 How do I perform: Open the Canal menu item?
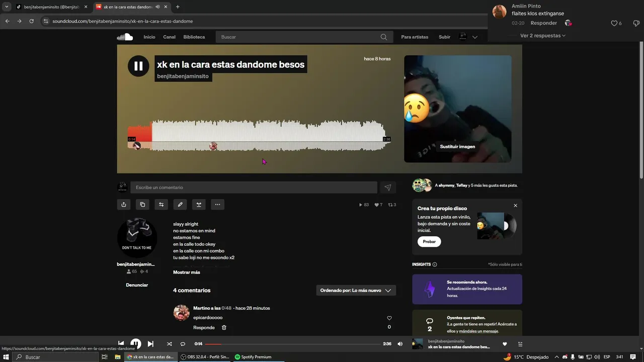(x=170, y=37)
